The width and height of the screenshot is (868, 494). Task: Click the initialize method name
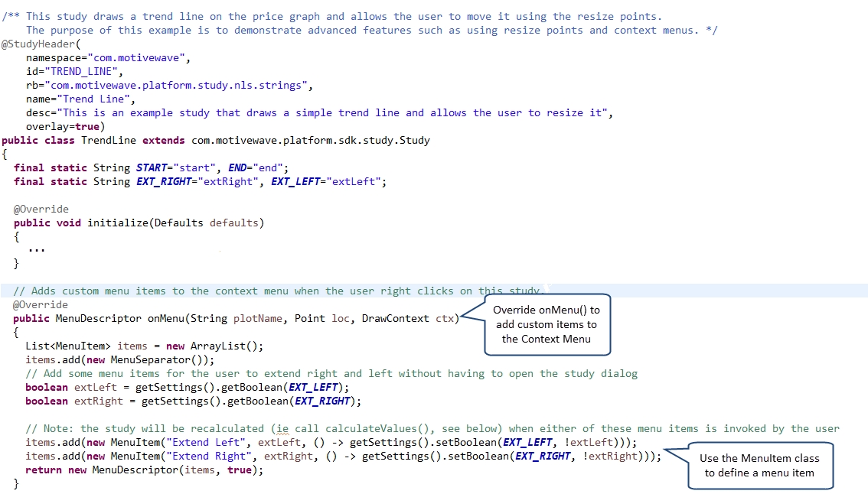(117, 223)
